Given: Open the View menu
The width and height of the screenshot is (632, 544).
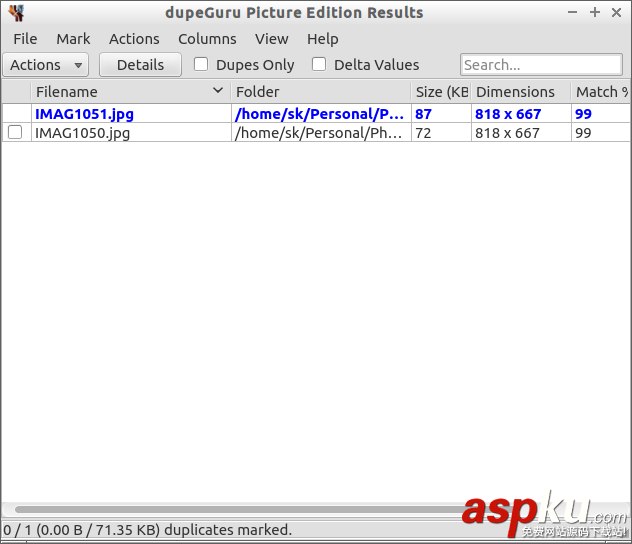Looking at the screenshot, I should [272, 39].
